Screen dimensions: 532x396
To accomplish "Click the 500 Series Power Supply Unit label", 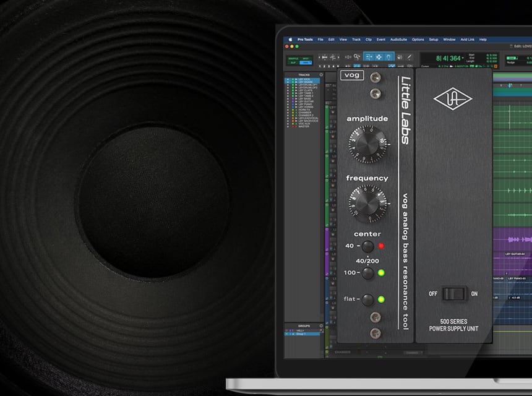I will point(453,325).
